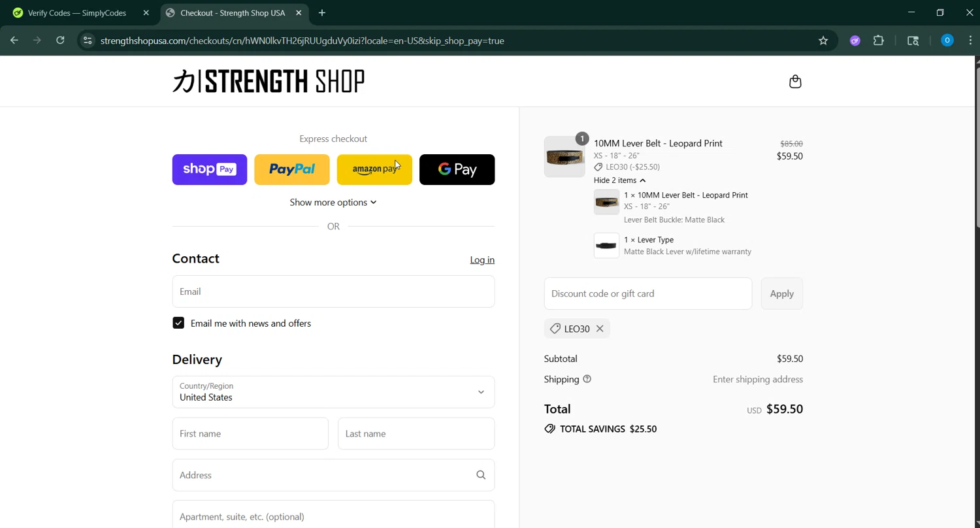Screen dimensions: 980x528
Task: Click the total savings tag icon
Action: tap(549, 429)
